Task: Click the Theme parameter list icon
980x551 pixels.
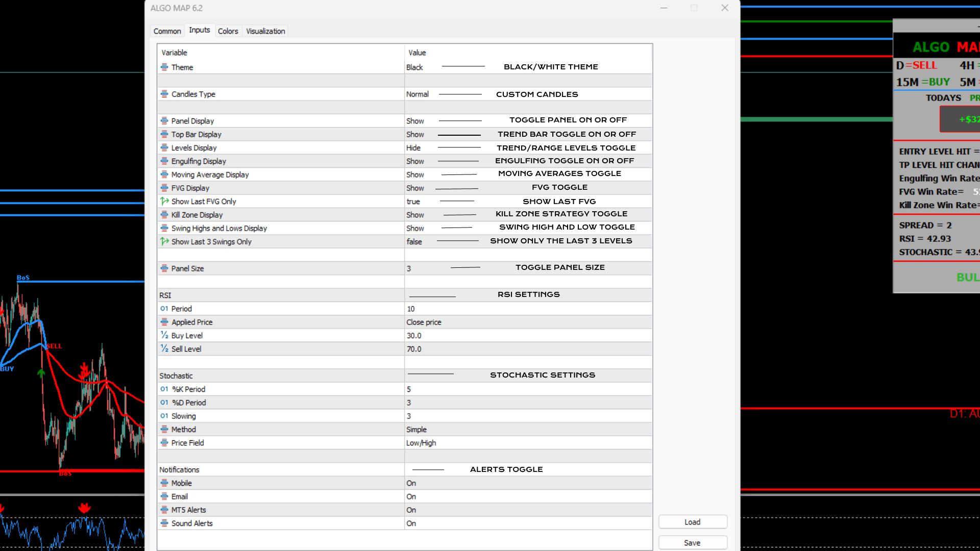Action: [x=164, y=67]
